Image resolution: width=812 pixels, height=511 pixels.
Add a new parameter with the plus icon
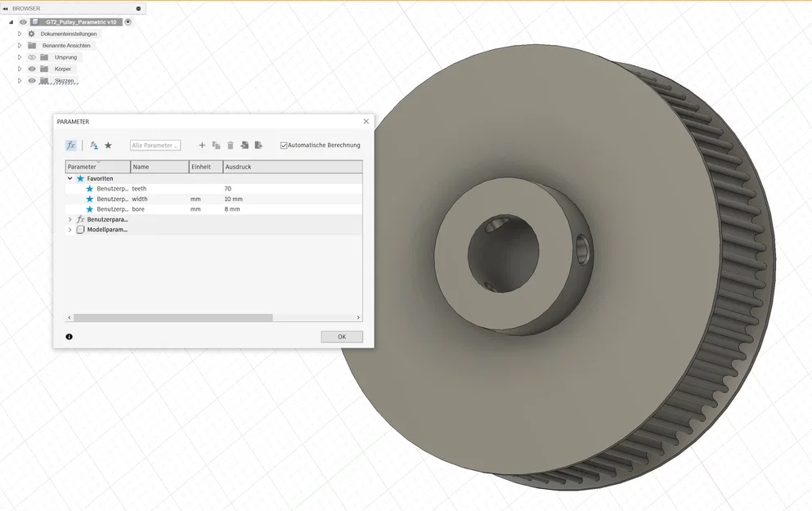pyautogui.click(x=202, y=146)
